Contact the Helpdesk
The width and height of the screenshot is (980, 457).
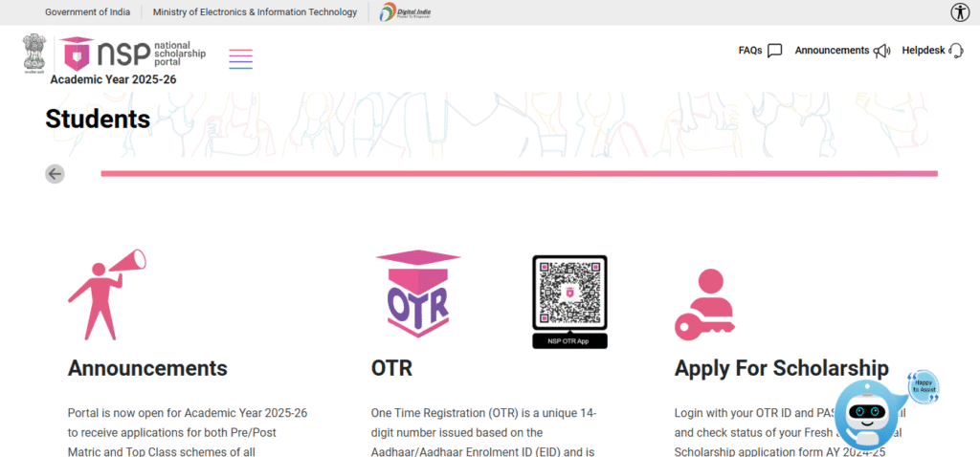[x=931, y=51]
